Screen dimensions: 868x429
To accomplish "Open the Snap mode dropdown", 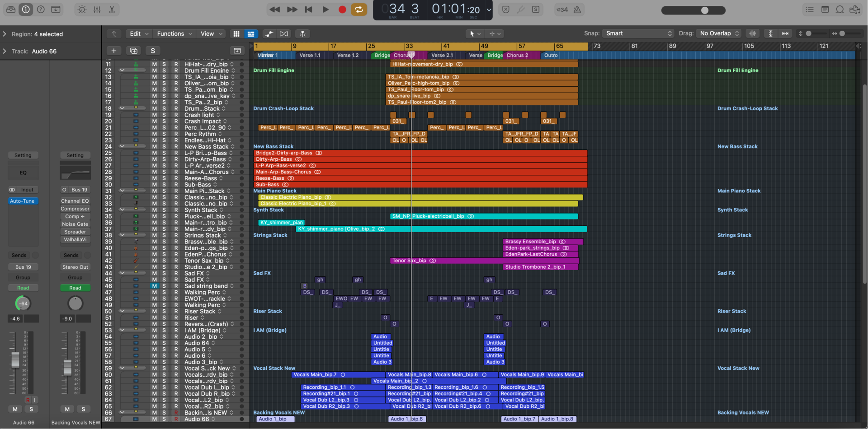I will tap(637, 33).
